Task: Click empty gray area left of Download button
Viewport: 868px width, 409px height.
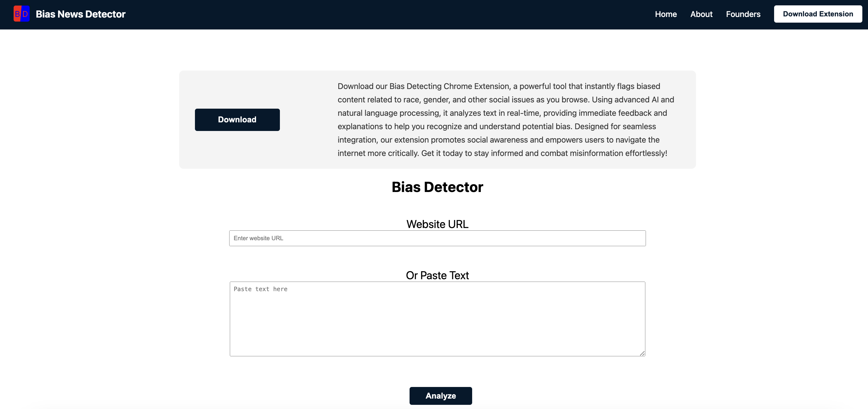Action: point(187,119)
